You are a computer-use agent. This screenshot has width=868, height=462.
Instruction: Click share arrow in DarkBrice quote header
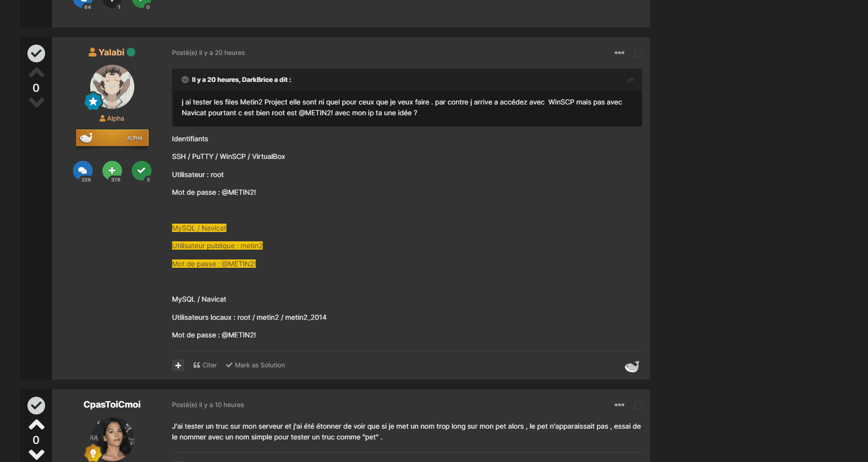point(631,80)
